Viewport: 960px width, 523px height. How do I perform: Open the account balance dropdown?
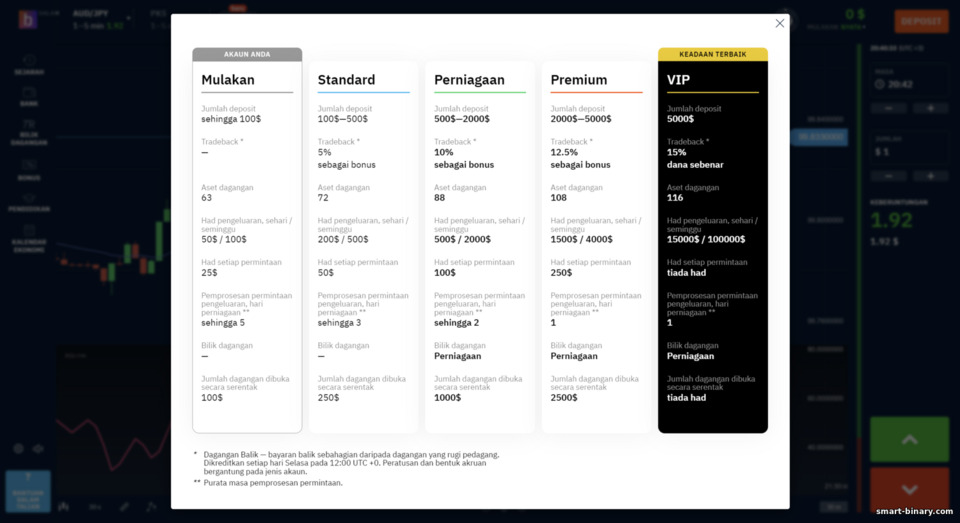(x=836, y=19)
